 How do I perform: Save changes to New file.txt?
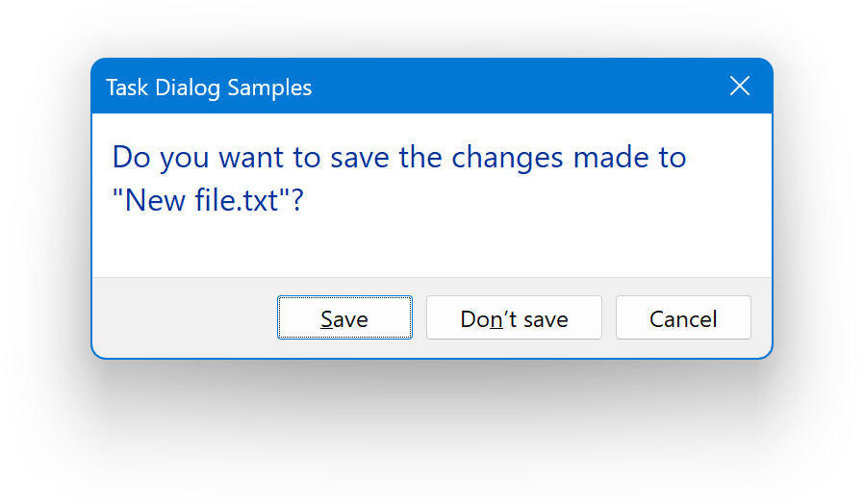[x=344, y=318]
